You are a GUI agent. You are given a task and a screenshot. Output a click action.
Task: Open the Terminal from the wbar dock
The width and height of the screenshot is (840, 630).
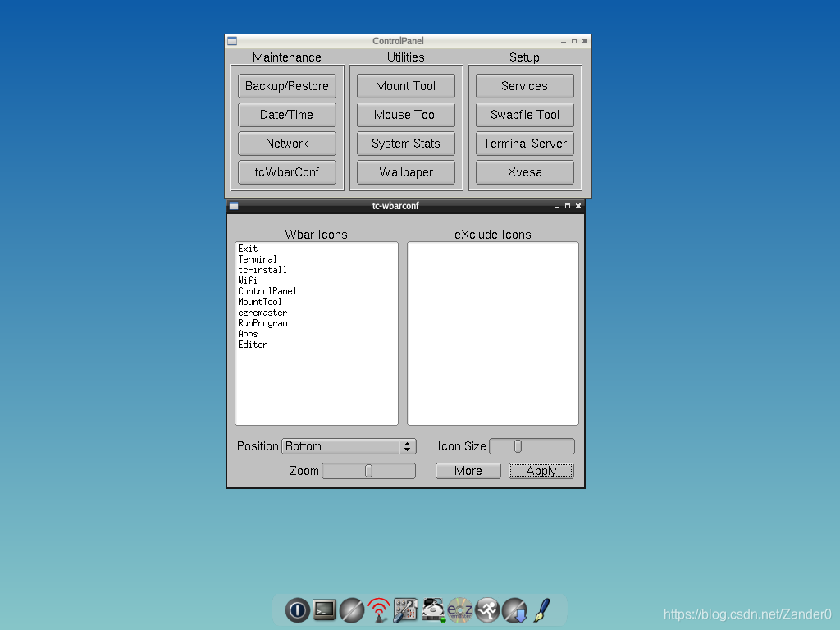point(324,609)
